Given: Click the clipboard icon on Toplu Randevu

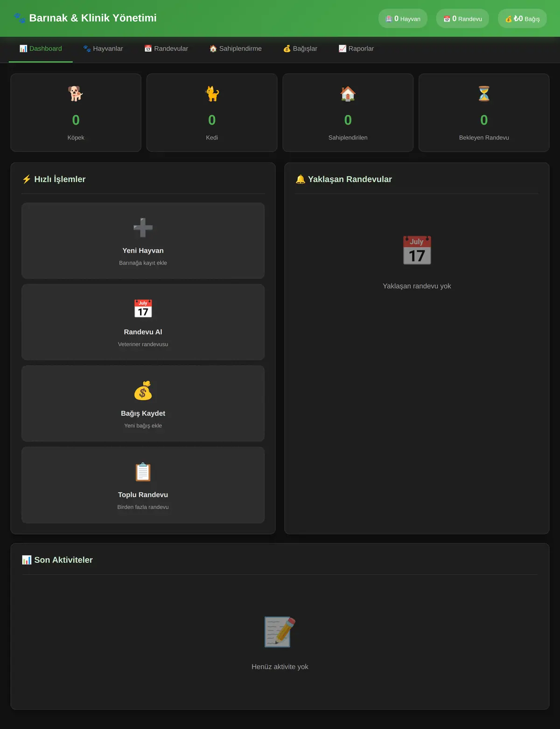Looking at the screenshot, I should click(x=143, y=472).
